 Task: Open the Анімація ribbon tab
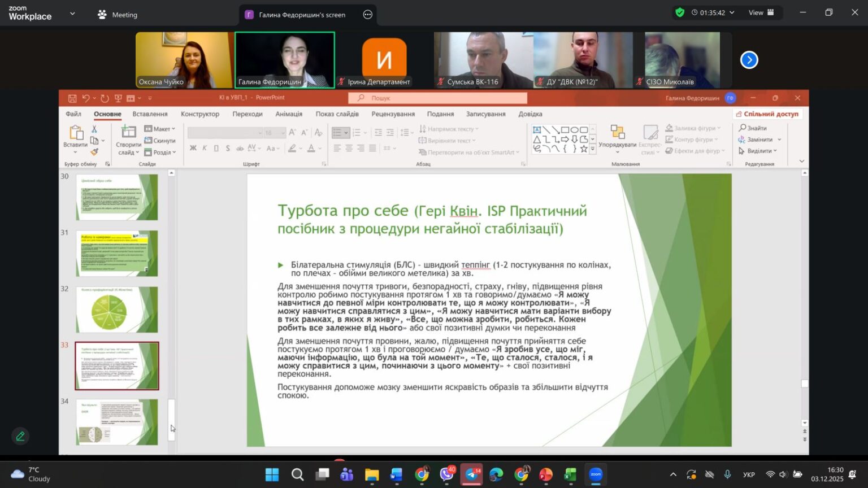(289, 114)
